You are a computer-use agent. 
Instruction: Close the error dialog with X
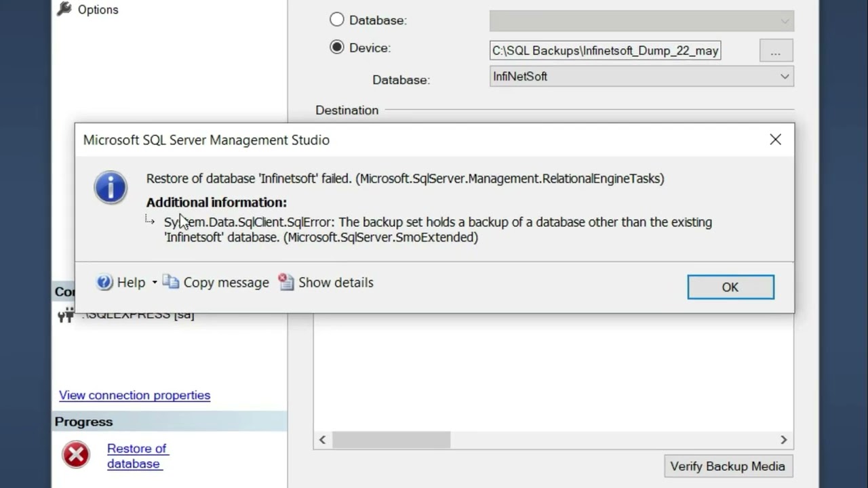tap(775, 140)
